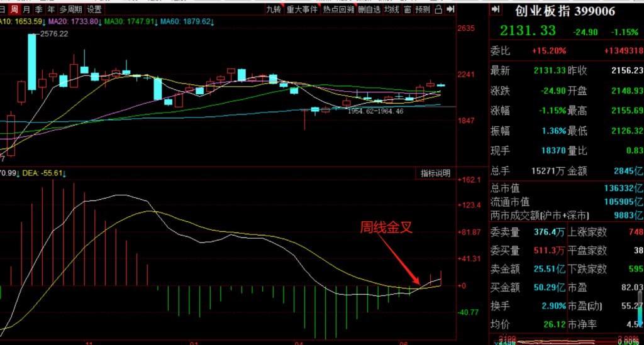Click the 量比 0.83 value
This screenshot has height=345, width=644.
(x=635, y=151)
